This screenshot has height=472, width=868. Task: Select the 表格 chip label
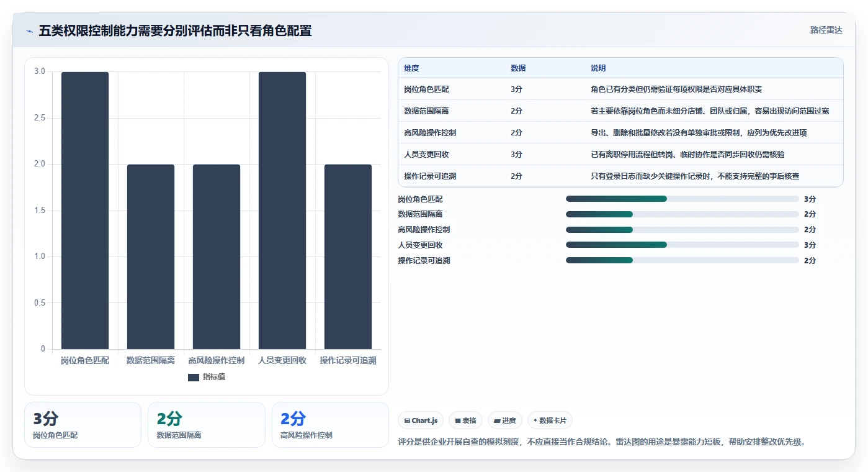pyautogui.click(x=469, y=420)
